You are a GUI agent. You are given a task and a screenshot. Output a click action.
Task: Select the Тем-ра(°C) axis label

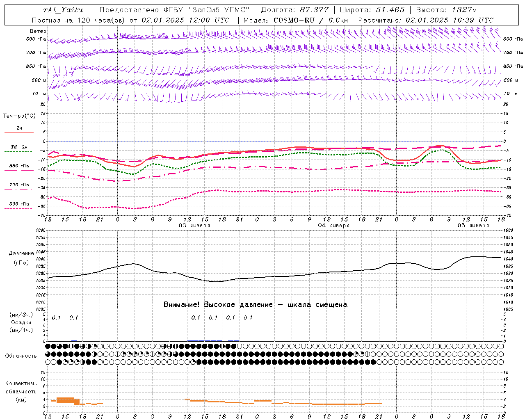[19, 116]
